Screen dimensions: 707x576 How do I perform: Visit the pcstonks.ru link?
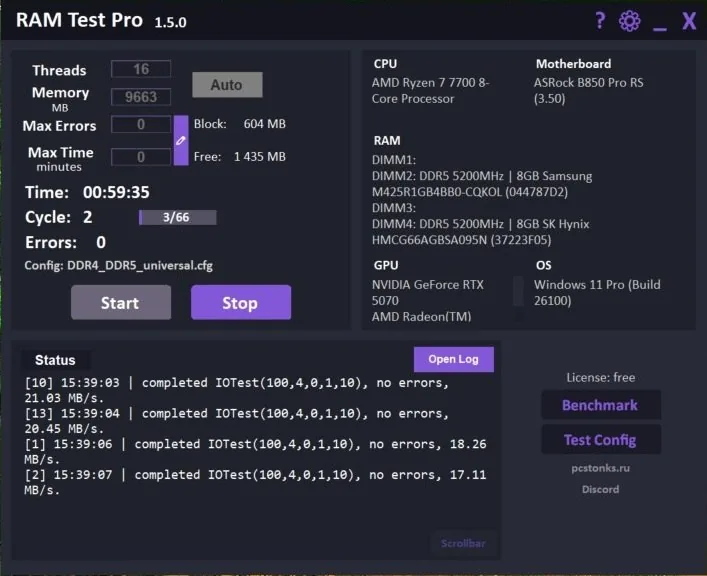pyautogui.click(x=600, y=468)
